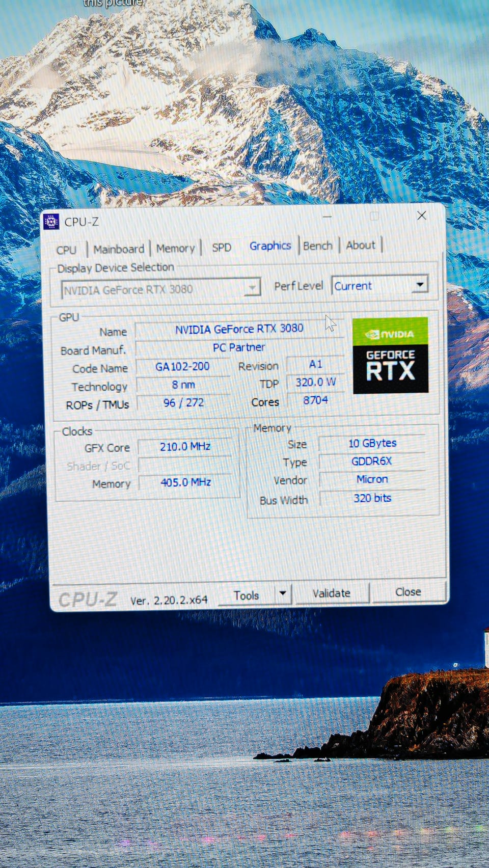Screen dimensions: 489x868
Task: Open the Mainboard tab
Action: tap(119, 249)
